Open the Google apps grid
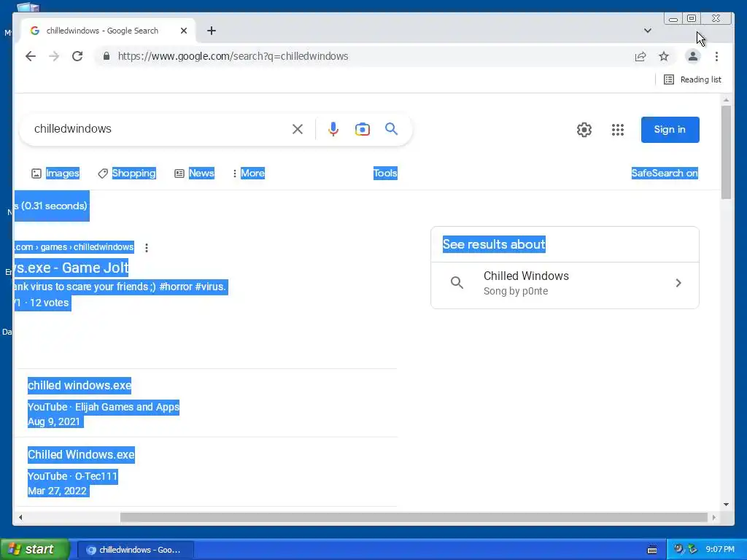The width and height of the screenshot is (747, 560). coord(618,130)
